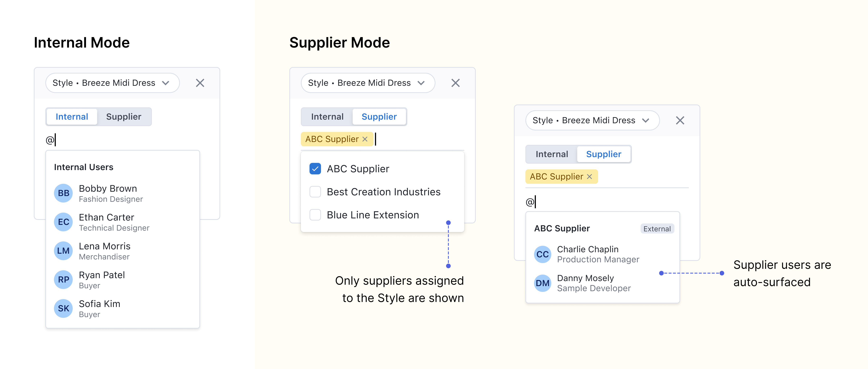The width and height of the screenshot is (868, 369).
Task: Close the Internal Mode panel with X
Action: 200,83
